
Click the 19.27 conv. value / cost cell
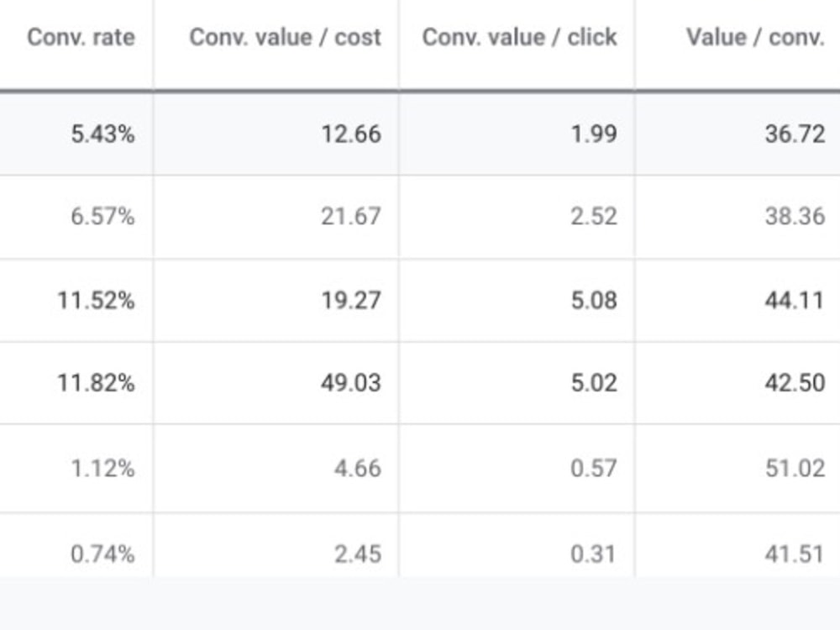(351, 300)
